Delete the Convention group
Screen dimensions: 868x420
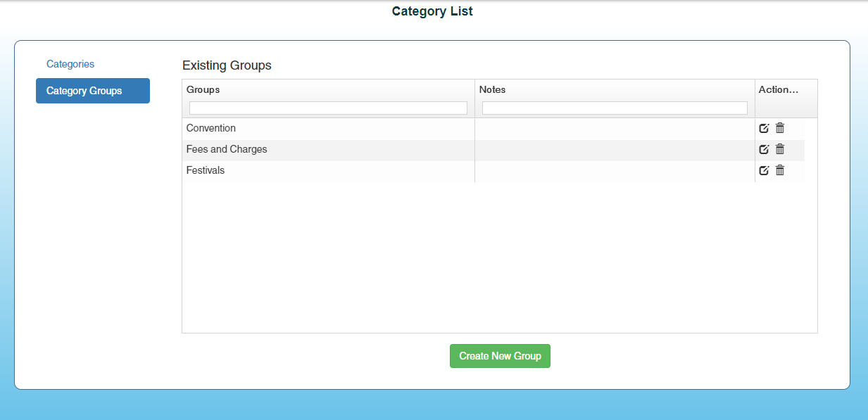pyautogui.click(x=780, y=128)
